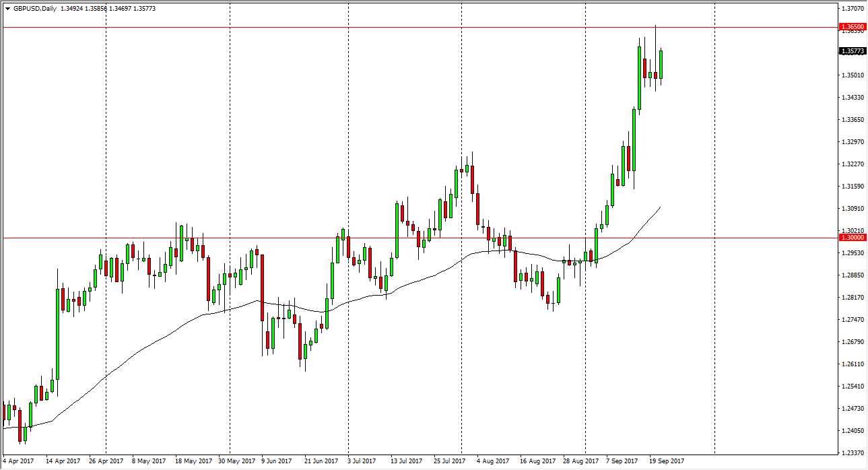Click the red 1.36500 price tag on axis

point(853,26)
